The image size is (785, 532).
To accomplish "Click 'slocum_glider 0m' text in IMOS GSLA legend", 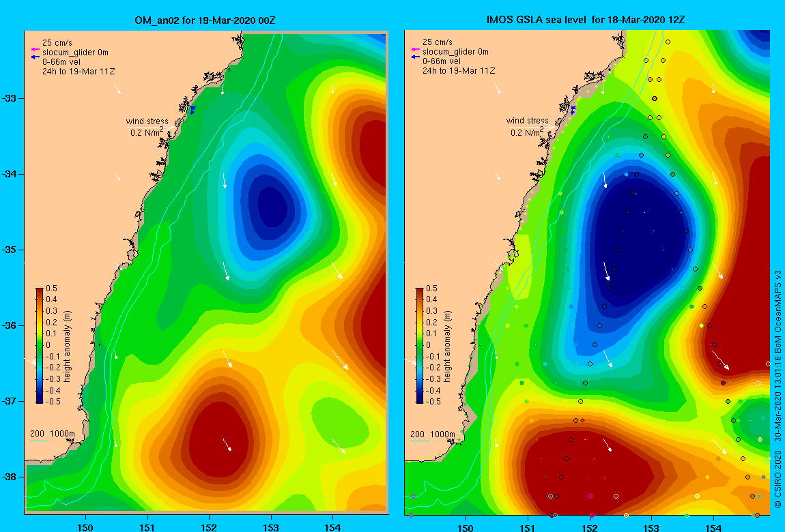I will (x=455, y=52).
